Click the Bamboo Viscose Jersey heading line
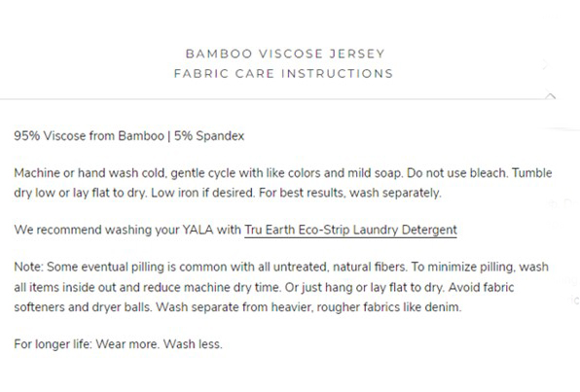Viewport: 580px width, 392px height. pos(285,53)
